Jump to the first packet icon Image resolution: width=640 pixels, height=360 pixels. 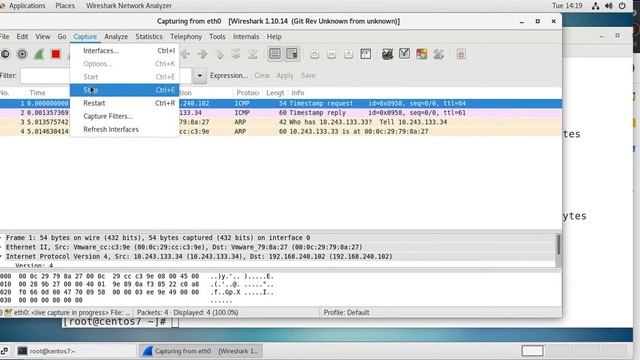[x=236, y=54]
